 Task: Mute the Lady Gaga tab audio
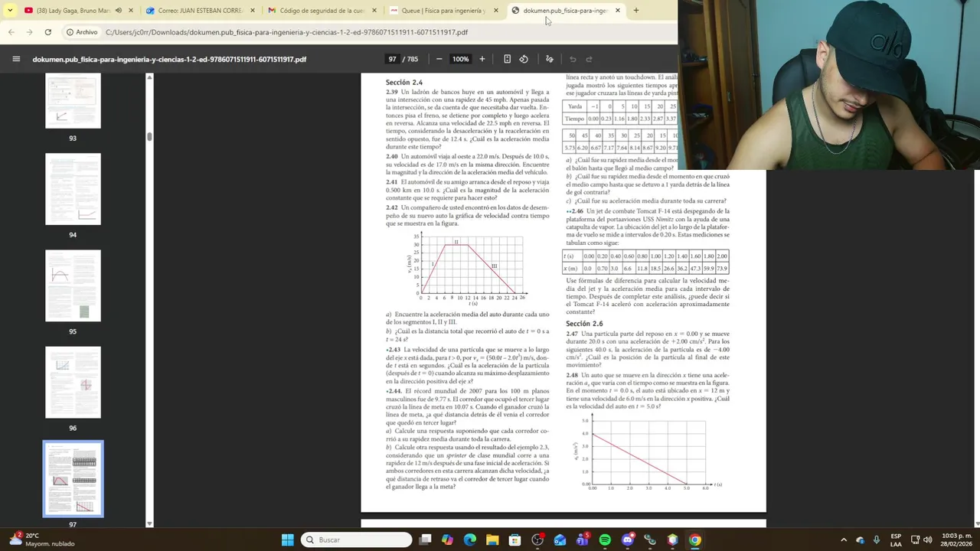(x=118, y=11)
